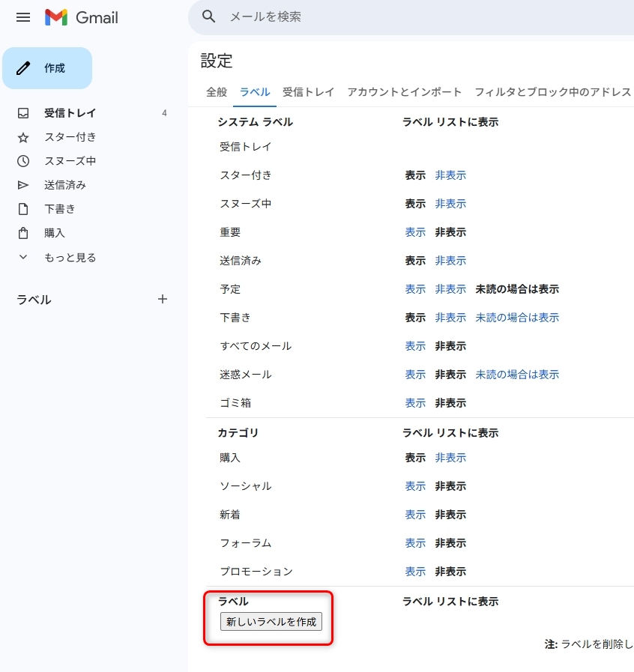Hide スター付き from the label list
Viewport: 634px width, 672px height.
450,175
